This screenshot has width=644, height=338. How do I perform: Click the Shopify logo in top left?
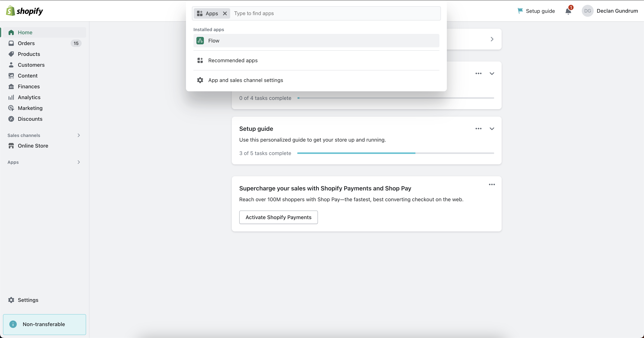[x=24, y=10]
